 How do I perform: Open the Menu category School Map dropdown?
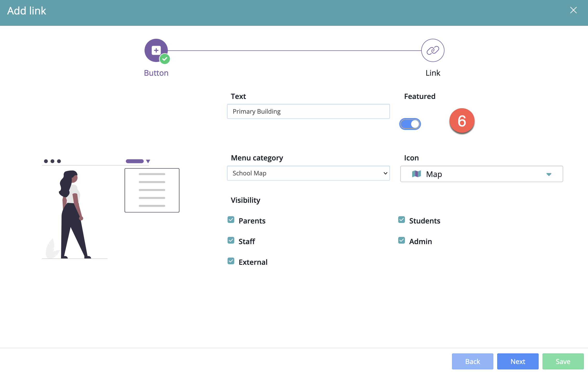308,173
